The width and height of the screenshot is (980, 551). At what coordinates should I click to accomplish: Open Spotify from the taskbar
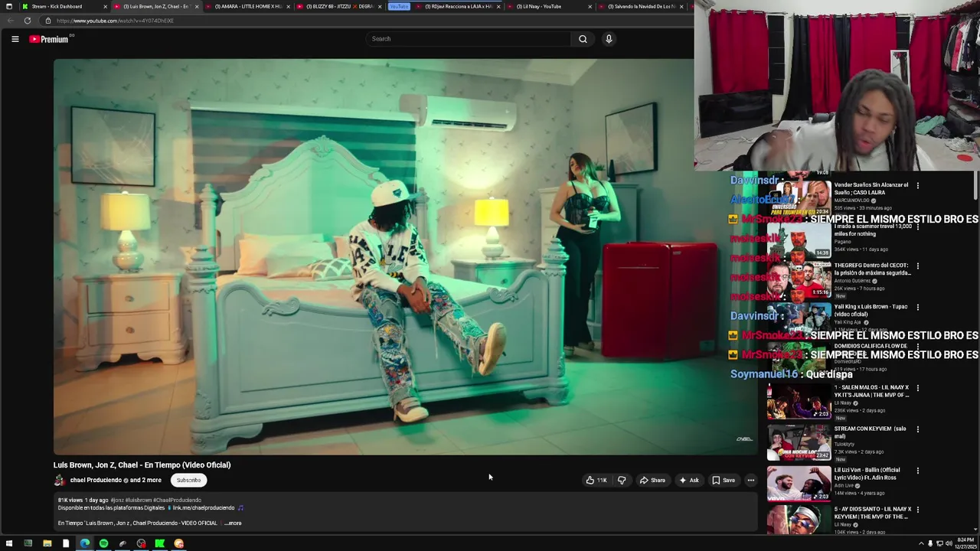click(103, 544)
